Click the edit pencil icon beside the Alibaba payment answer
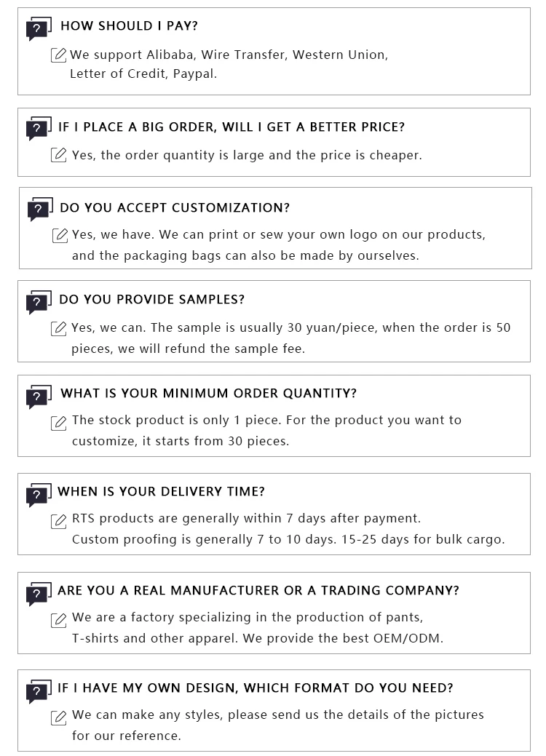The height and width of the screenshot is (756, 546). point(59,55)
